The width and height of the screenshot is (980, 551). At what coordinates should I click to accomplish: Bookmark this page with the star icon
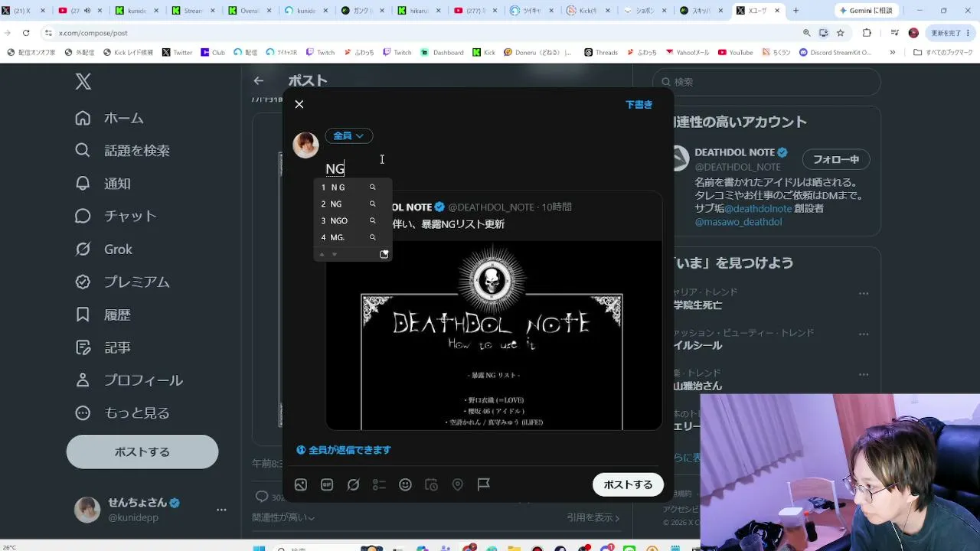pyautogui.click(x=840, y=33)
